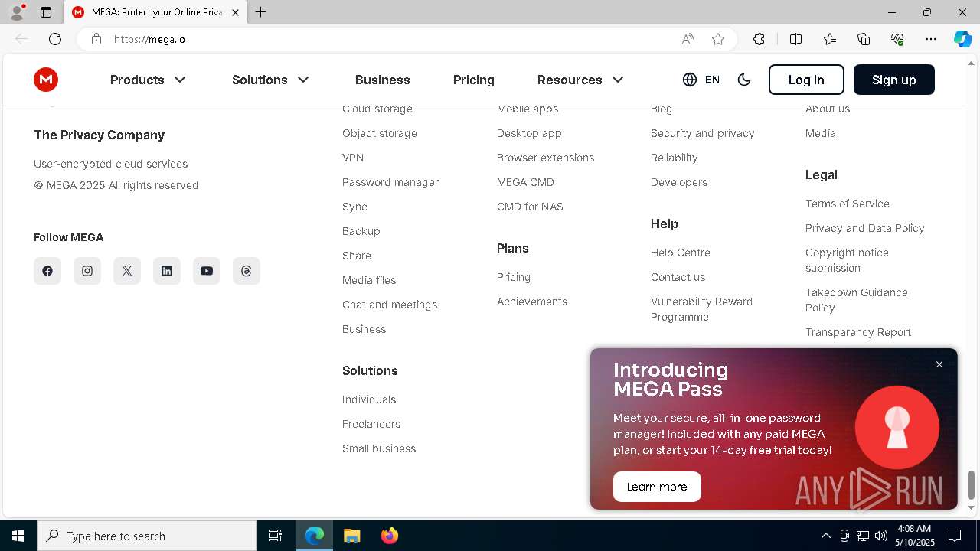This screenshot has height=551, width=980.
Task: Open the Freelancers solutions link
Action: 371,424
